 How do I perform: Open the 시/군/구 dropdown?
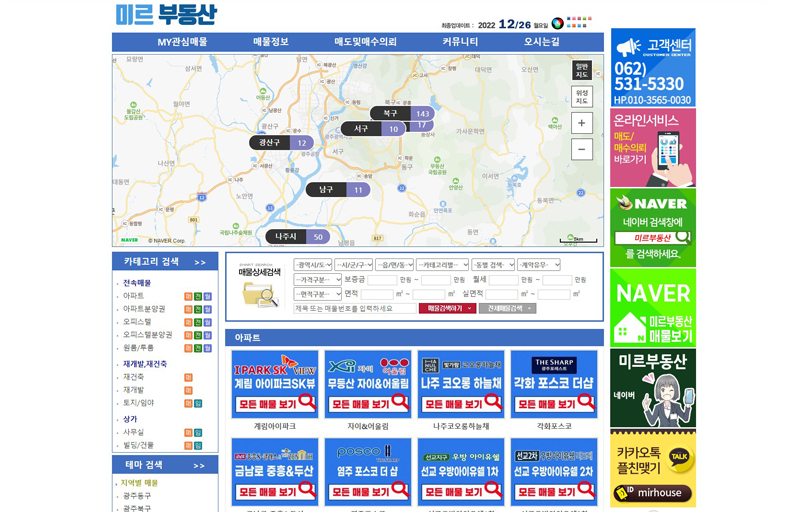(354, 265)
